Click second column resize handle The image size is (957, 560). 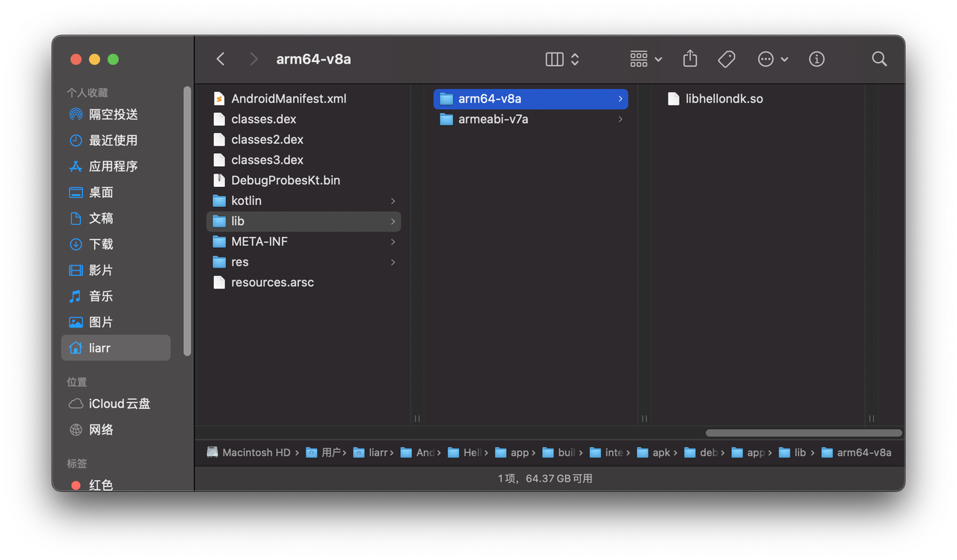(x=644, y=419)
